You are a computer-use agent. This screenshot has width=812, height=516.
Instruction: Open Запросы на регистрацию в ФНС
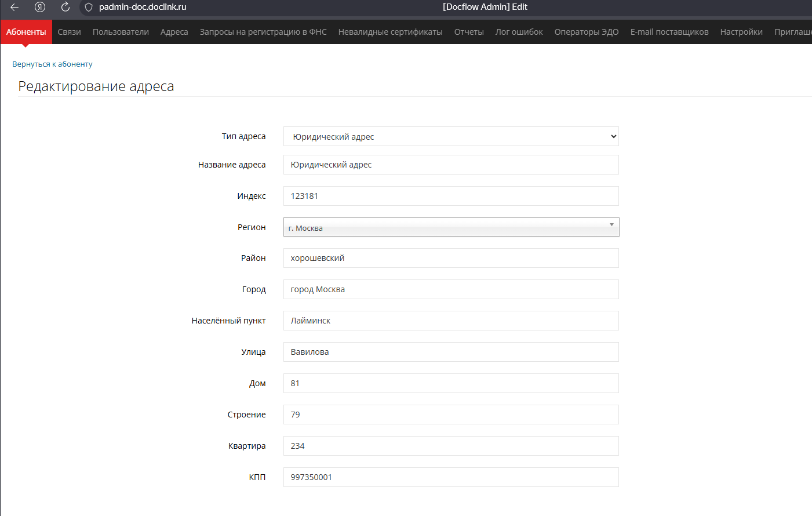[x=263, y=32]
